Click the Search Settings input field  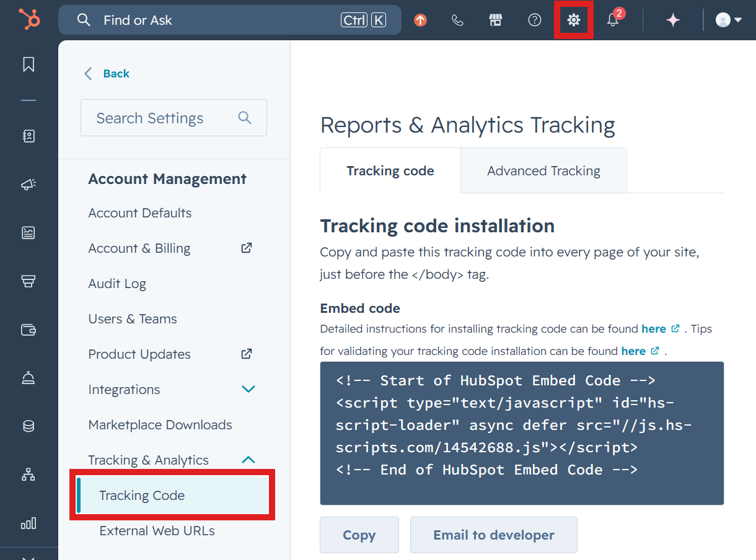[174, 118]
